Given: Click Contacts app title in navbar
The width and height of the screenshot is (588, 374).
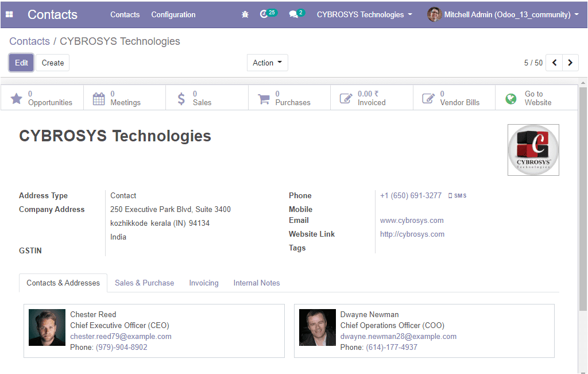Looking at the screenshot, I should point(52,14).
